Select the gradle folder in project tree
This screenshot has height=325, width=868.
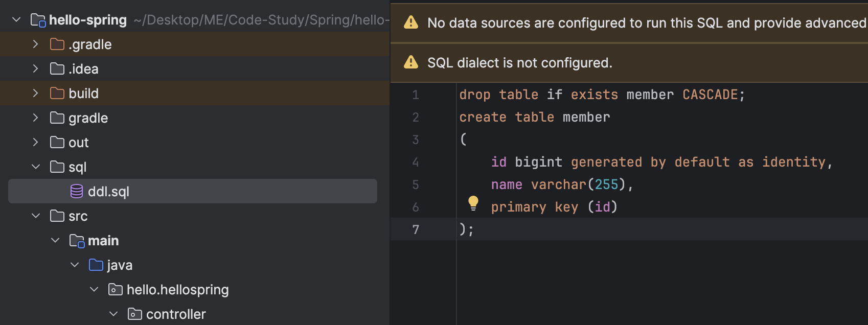click(x=88, y=118)
